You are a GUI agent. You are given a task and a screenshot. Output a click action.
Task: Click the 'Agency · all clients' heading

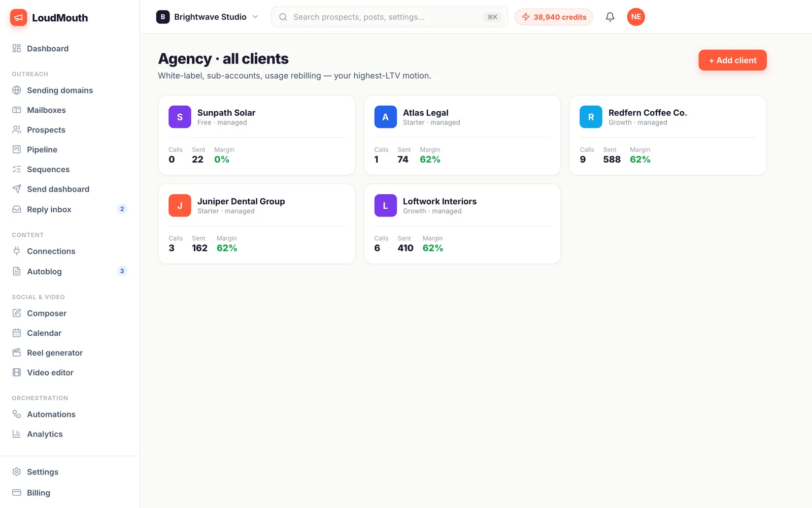[223, 59]
